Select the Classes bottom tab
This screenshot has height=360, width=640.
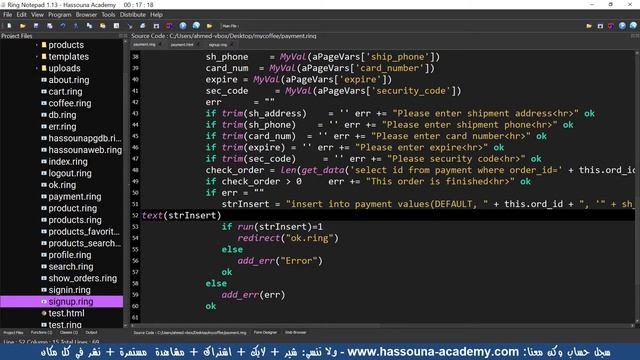coord(69,333)
